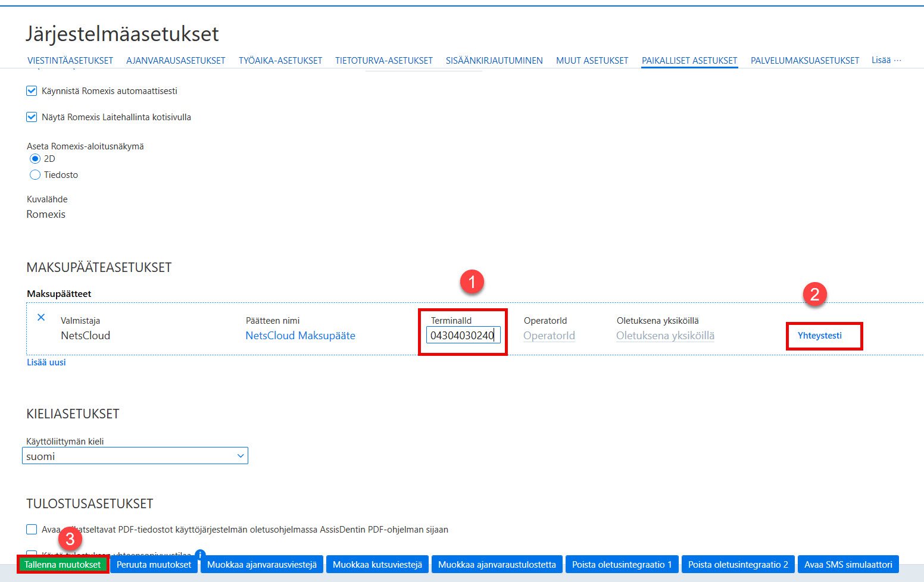Click the OperatorId input field

549,336
